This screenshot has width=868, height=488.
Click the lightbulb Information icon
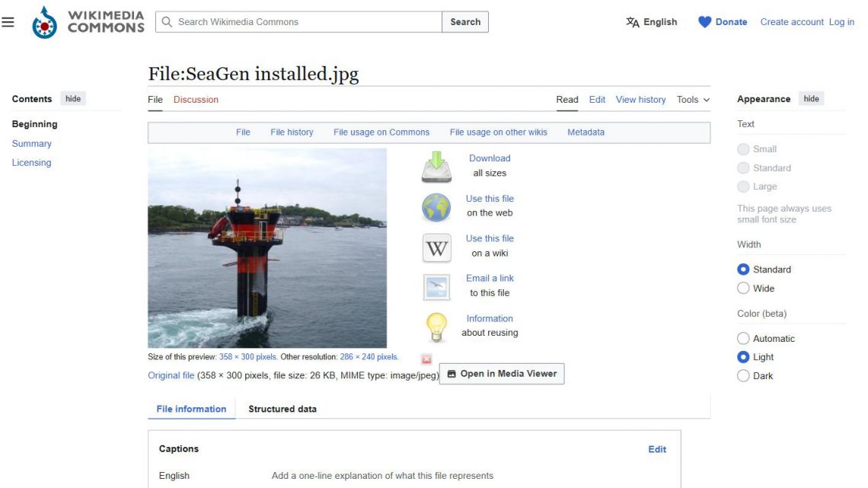coord(436,327)
